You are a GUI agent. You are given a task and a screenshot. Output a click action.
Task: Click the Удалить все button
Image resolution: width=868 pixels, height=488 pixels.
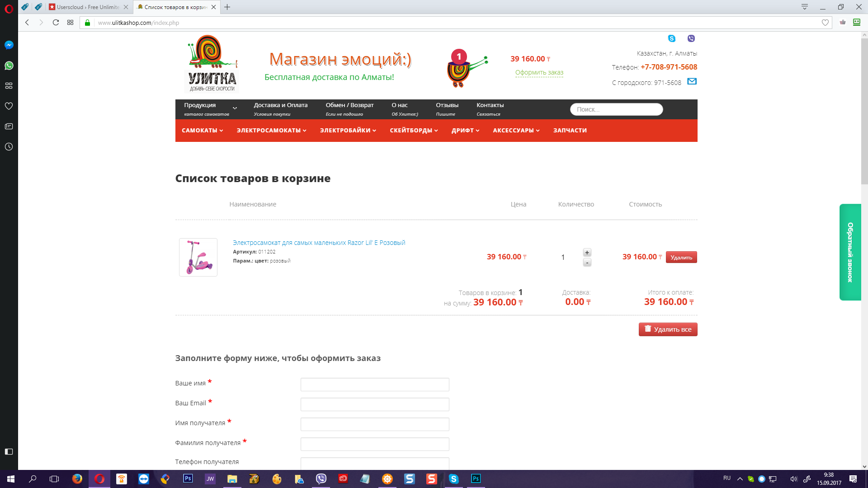668,329
